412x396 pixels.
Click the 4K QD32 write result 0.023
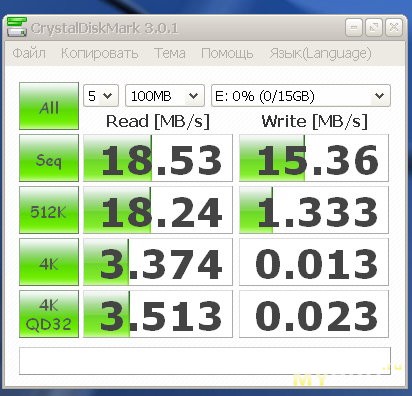point(314,314)
